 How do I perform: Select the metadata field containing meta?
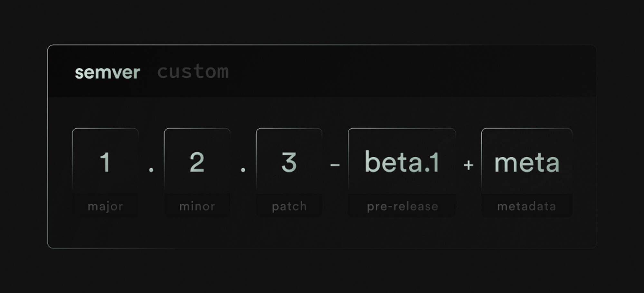click(526, 162)
